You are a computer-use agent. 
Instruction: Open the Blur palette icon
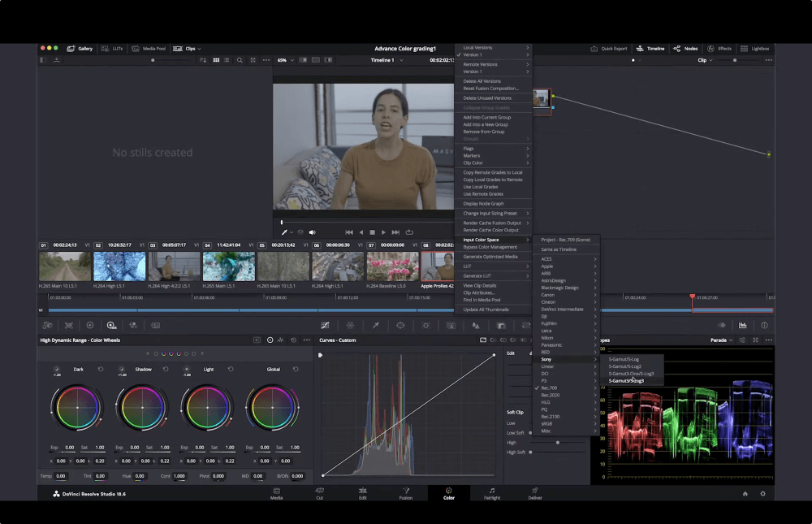[475, 326]
